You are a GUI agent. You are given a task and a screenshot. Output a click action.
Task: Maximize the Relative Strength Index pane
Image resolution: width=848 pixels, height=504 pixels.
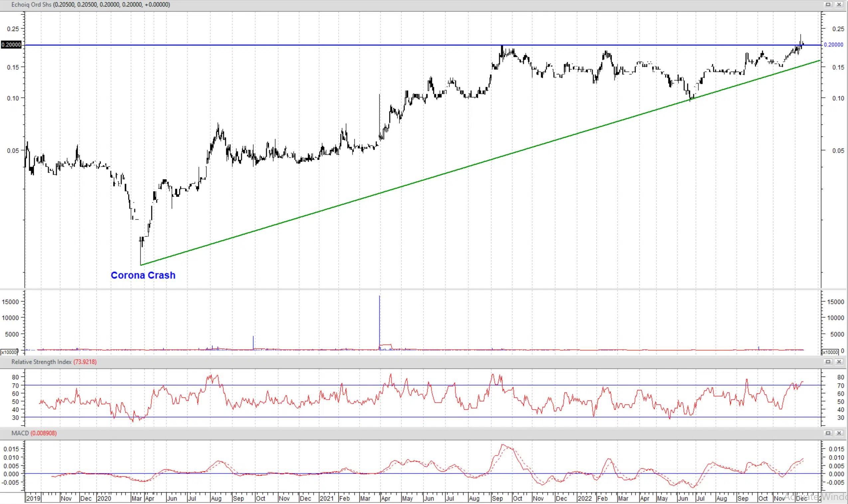tap(828, 362)
